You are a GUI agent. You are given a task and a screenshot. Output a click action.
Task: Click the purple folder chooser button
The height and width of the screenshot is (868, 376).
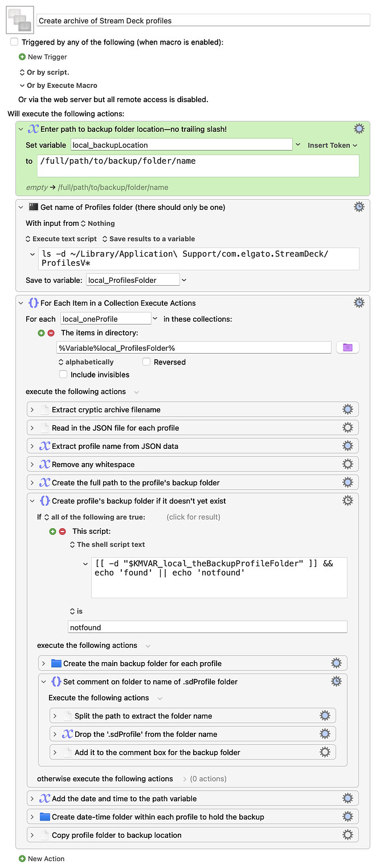[x=348, y=347]
